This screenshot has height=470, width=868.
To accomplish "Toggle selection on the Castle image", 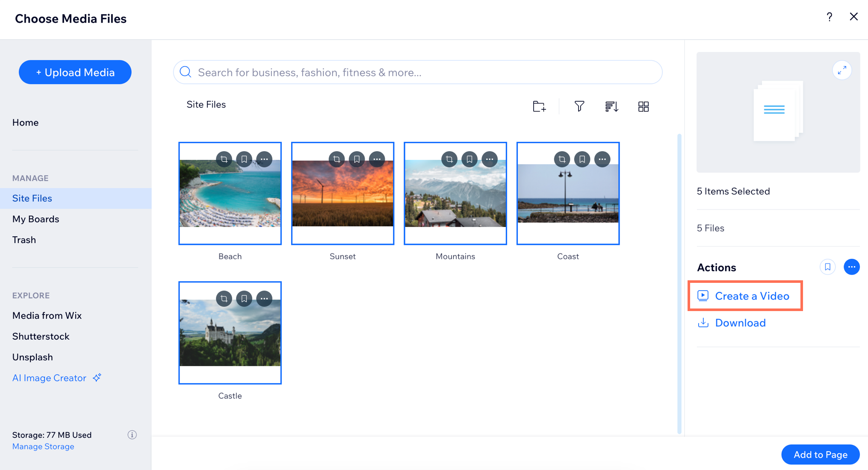I will coord(229,333).
